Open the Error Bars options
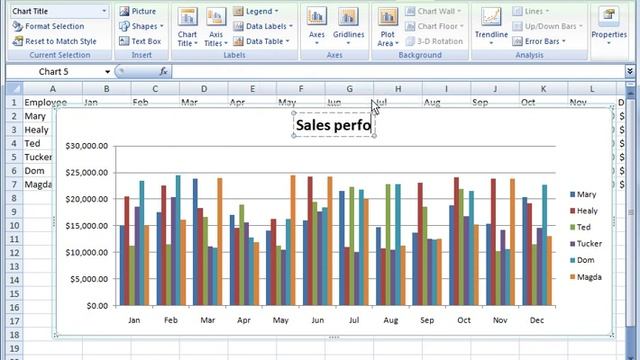 point(539,41)
